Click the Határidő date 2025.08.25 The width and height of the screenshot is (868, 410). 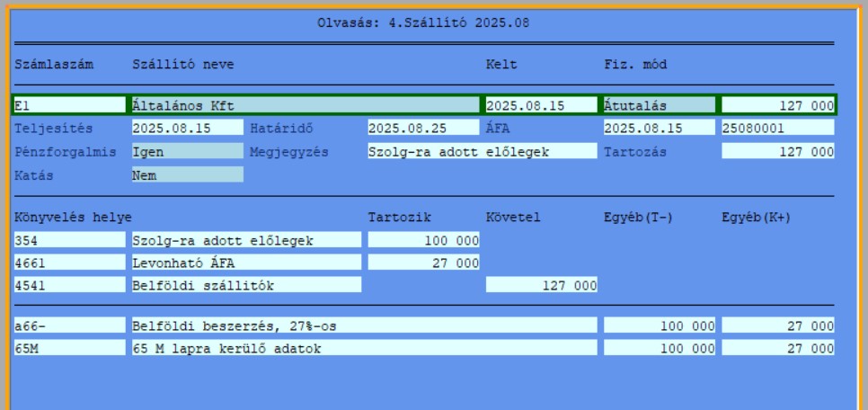423,129
